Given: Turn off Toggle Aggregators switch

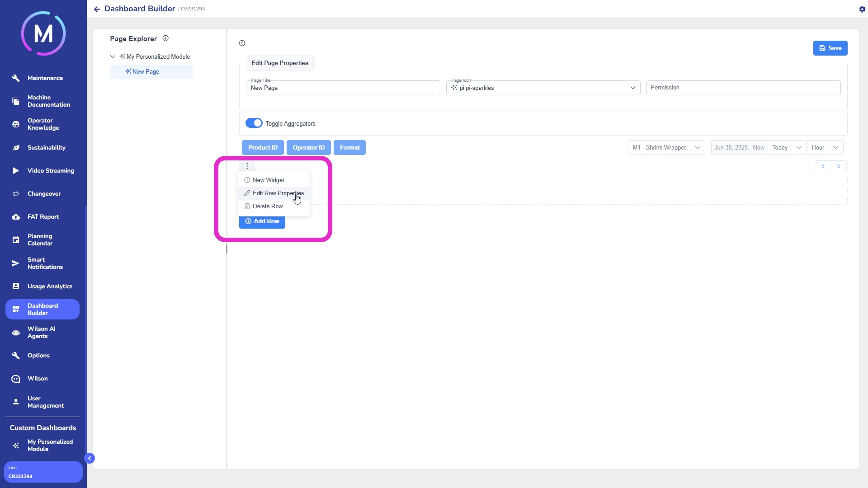Looking at the screenshot, I should click(254, 123).
